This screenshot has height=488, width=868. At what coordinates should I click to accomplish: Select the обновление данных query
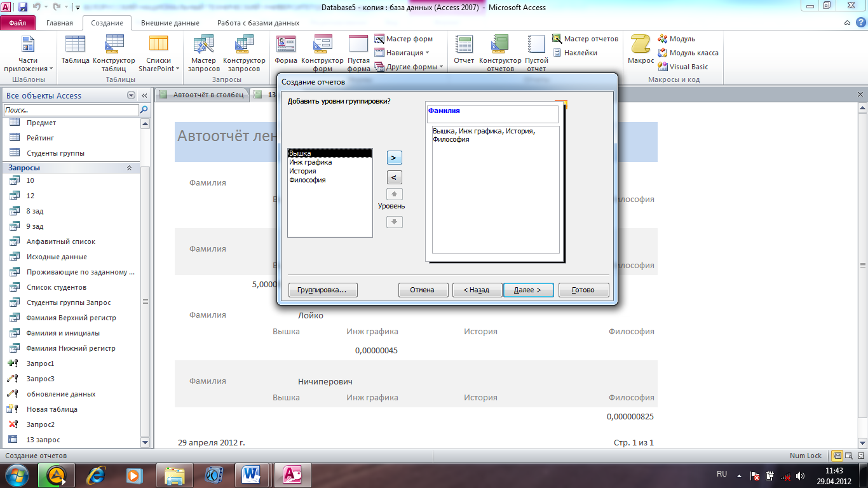[71, 394]
